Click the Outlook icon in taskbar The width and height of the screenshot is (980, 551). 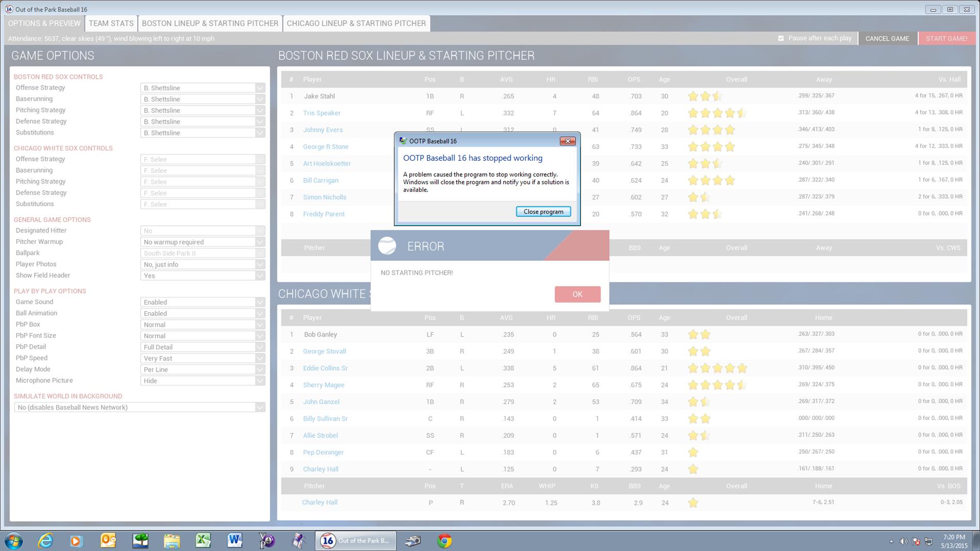point(108,540)
